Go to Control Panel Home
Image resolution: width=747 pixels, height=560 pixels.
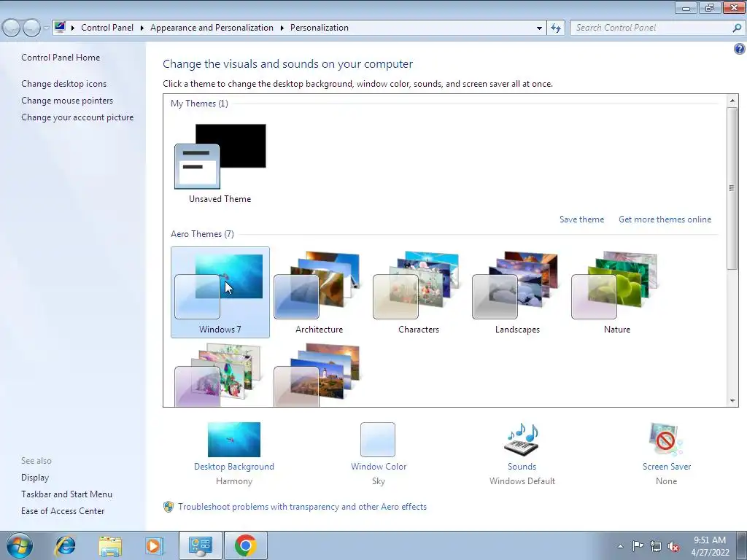61,58
